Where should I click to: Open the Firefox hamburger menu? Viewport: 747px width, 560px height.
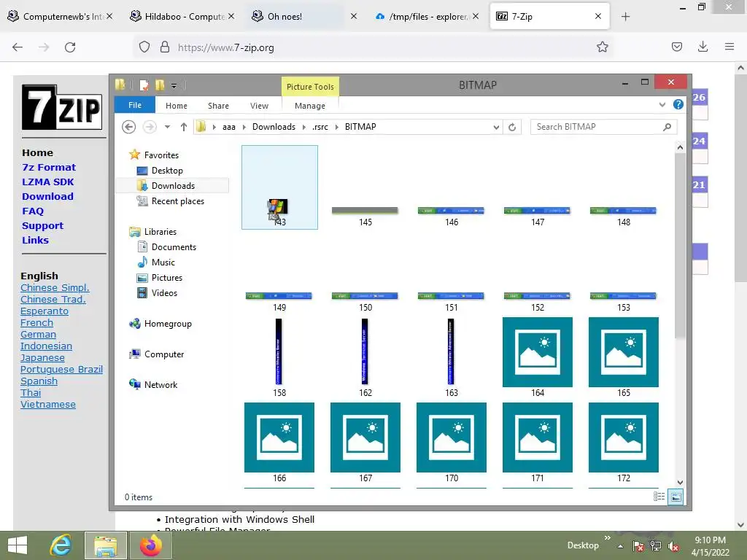pyautogui.click(x=729, y=47)
